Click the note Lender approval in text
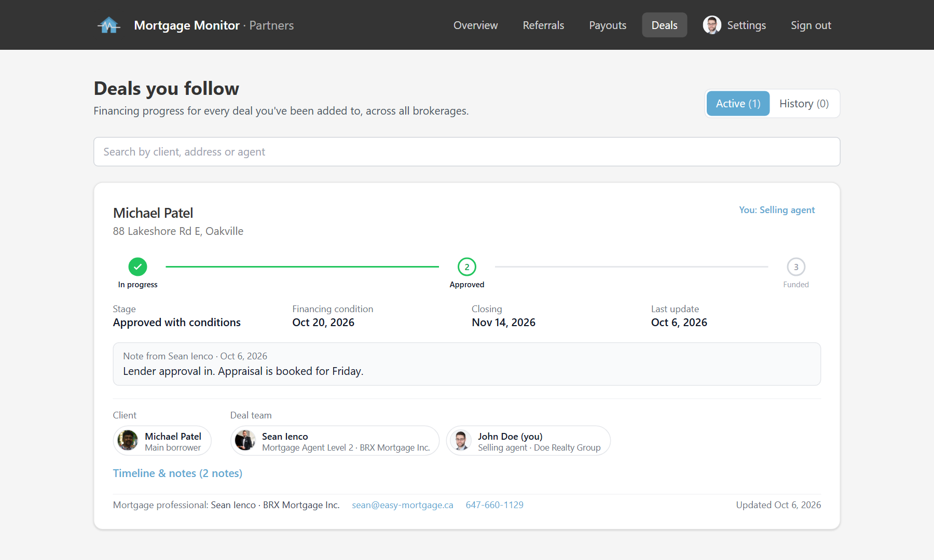 (x=243, y=371)
